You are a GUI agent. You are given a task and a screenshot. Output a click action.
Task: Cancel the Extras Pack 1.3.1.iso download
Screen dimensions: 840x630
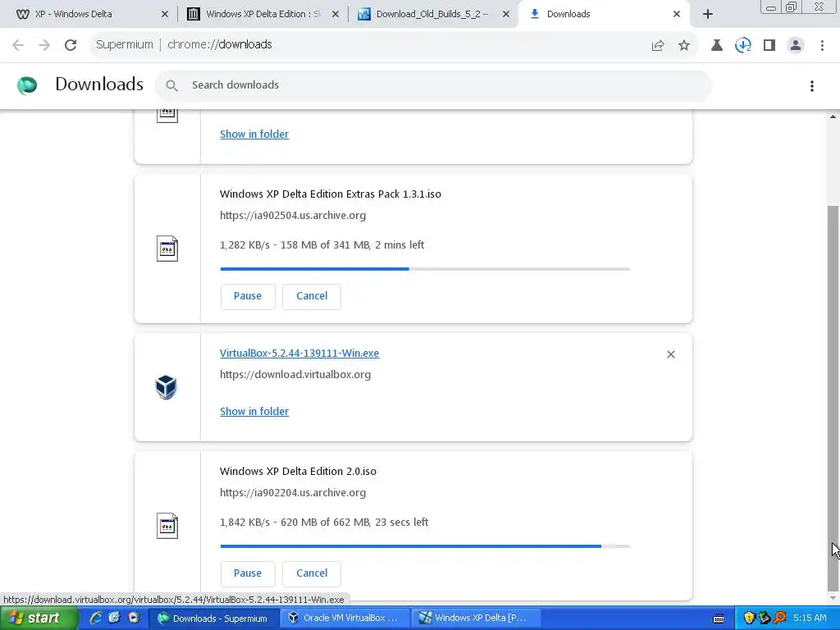(x=312, y=296)
